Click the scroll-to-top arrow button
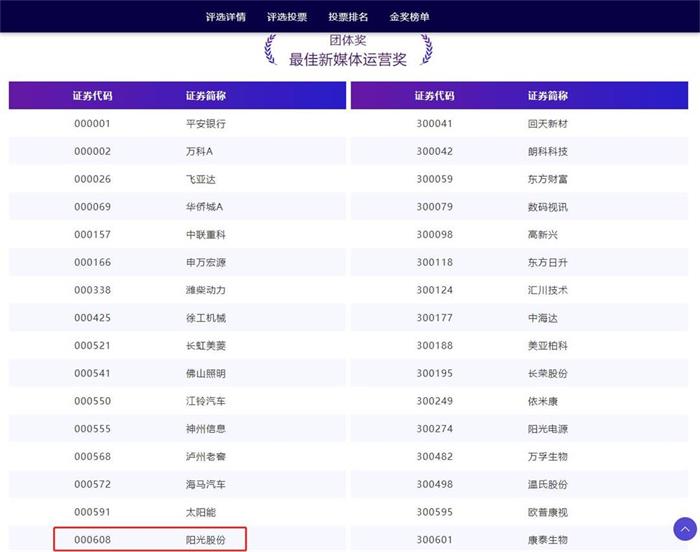Image resolution: width=700 pixels, height=552 pixels. tap(685, 528)
